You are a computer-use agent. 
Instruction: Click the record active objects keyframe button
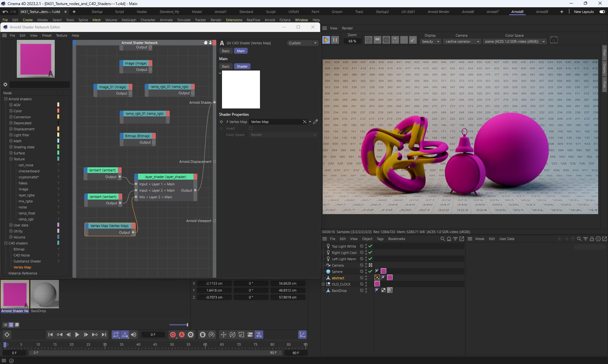pos(173,335)
